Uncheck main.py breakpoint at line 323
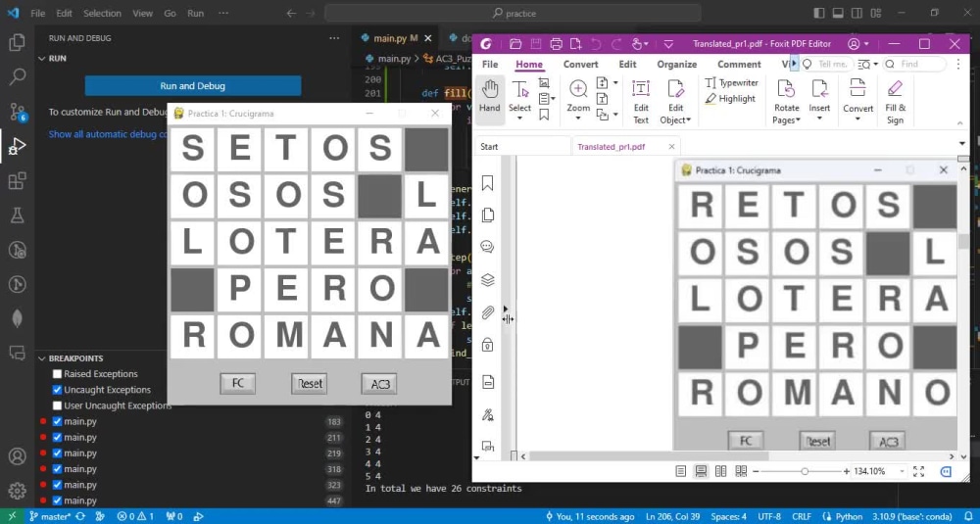This screenshot has height=524, width=980. (x=57, y=485)
